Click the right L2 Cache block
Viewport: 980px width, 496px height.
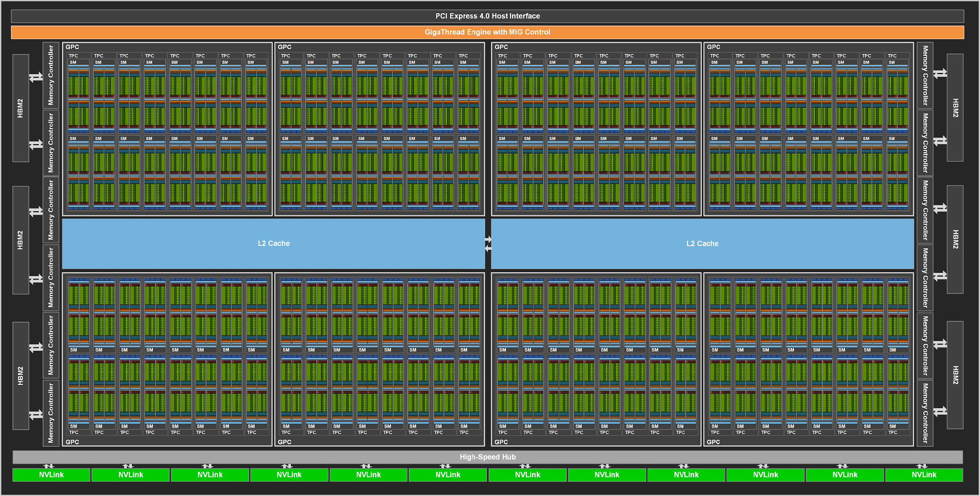pyautogui.click(x=702, y=243)
